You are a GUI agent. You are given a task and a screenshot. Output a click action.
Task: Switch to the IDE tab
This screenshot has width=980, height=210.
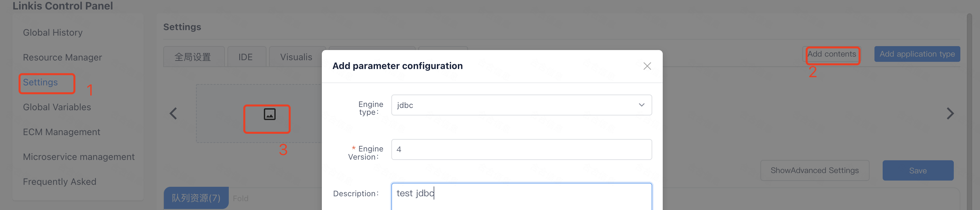tap(245, 57)
